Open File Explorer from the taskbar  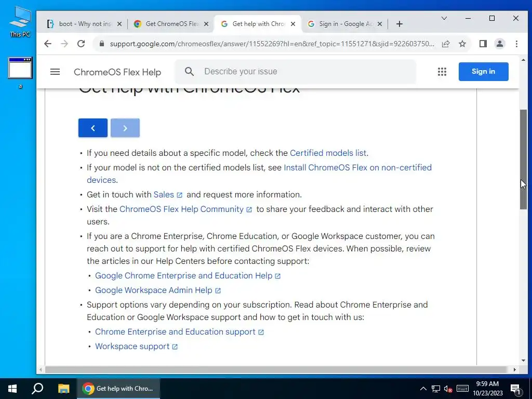(x=63, y=389)
